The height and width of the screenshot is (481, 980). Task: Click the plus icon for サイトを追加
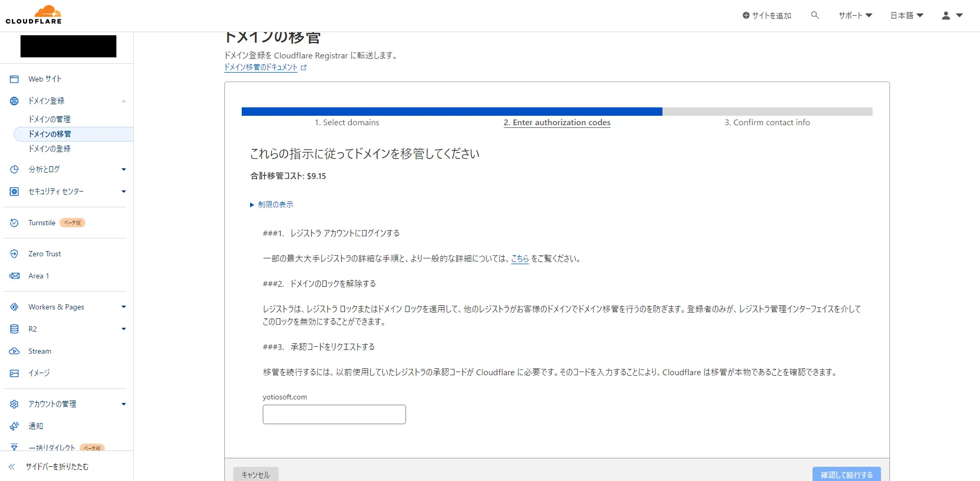click(746, 15)
